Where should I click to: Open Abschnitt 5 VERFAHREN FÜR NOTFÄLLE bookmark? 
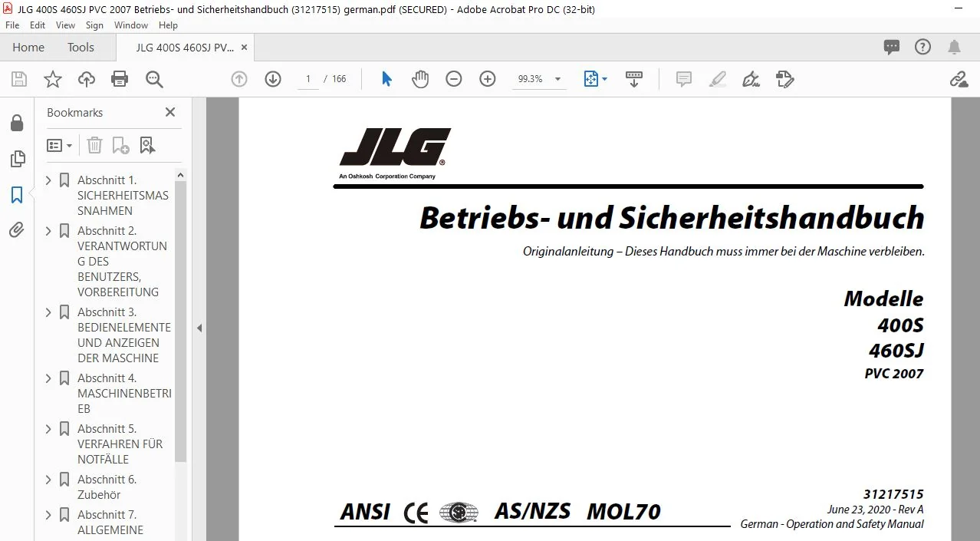(x=120, y=444)
